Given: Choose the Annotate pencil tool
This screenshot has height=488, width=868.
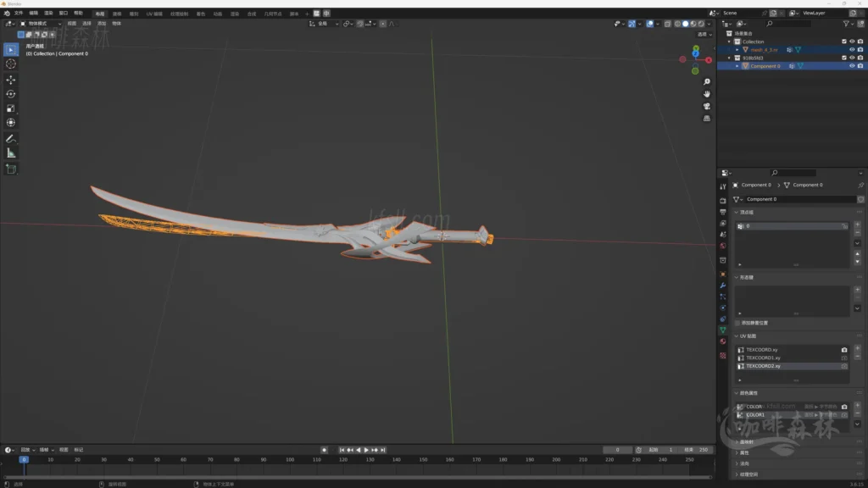Looking at the screenshot, I should [x=11, y=138].
